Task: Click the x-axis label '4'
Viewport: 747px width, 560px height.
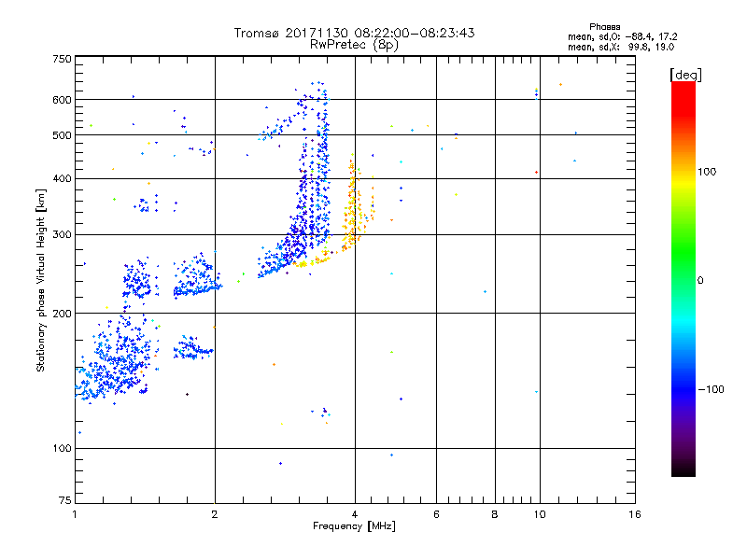Action: pos(355,514)
